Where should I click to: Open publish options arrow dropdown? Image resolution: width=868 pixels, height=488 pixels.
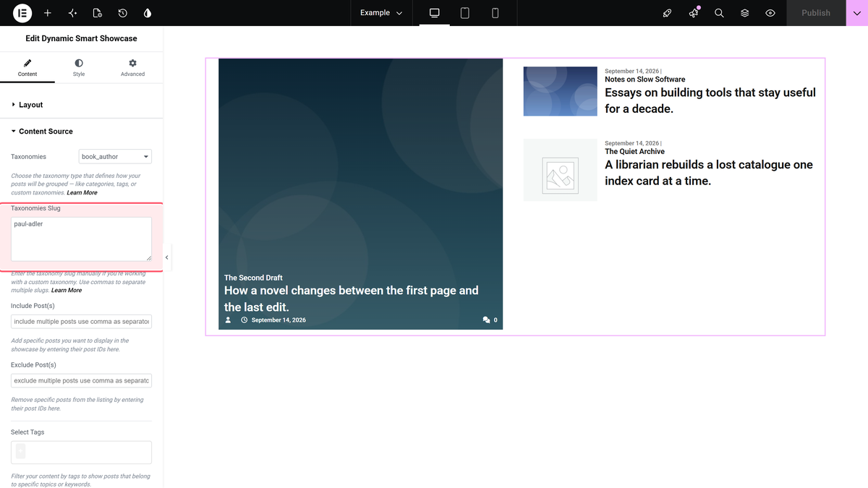tap(857, 13)
